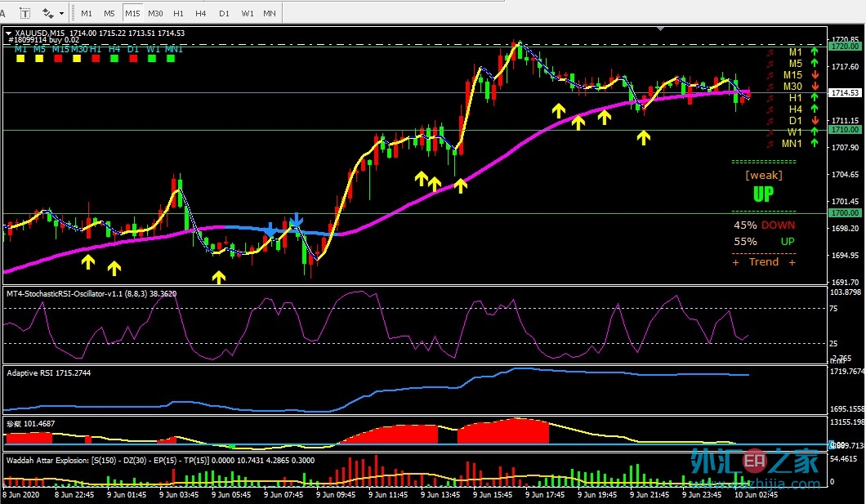Switch chart to H4 timeframe in toolbar

click(x=200, y=13)
